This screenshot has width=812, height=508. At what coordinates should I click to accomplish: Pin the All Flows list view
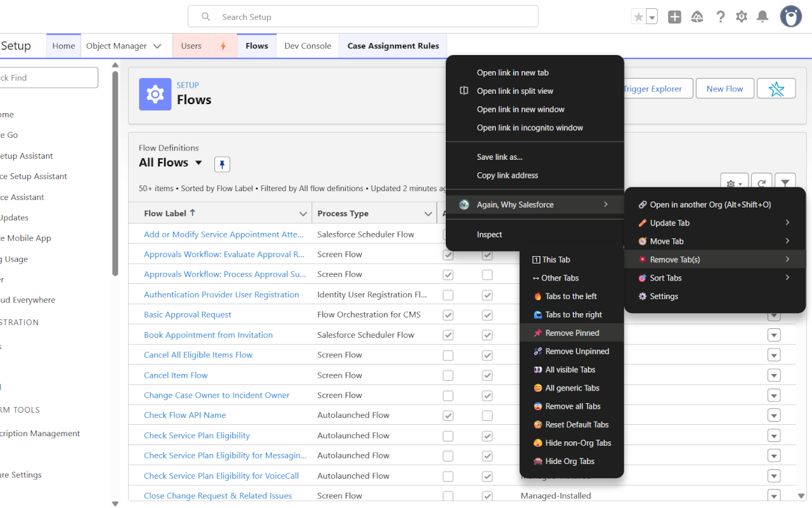(222, 164)
